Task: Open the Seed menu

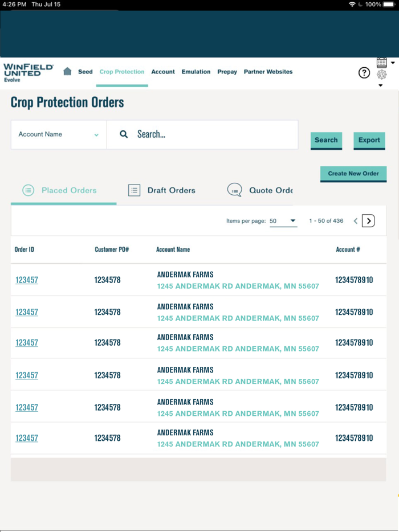Action: click(85, 72)
